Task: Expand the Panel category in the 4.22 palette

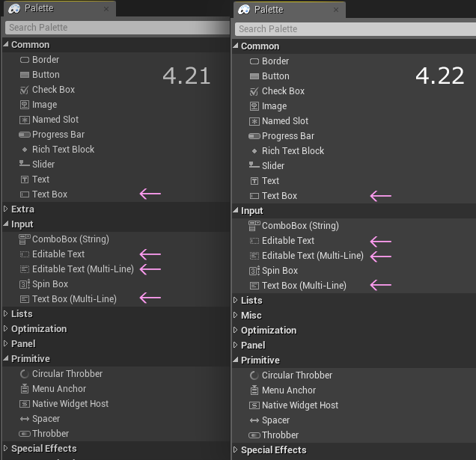Action: point(235,345)
